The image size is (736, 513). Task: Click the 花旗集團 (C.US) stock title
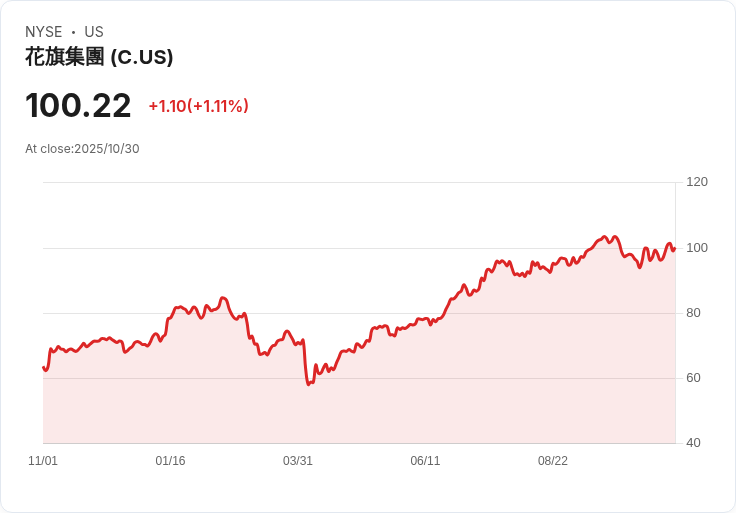tap(99, 57)
